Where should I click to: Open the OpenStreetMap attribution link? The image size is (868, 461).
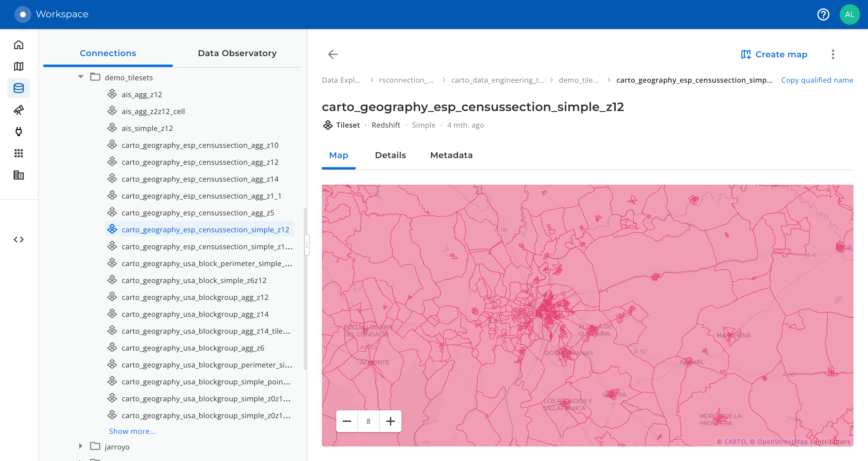point(782,442)
